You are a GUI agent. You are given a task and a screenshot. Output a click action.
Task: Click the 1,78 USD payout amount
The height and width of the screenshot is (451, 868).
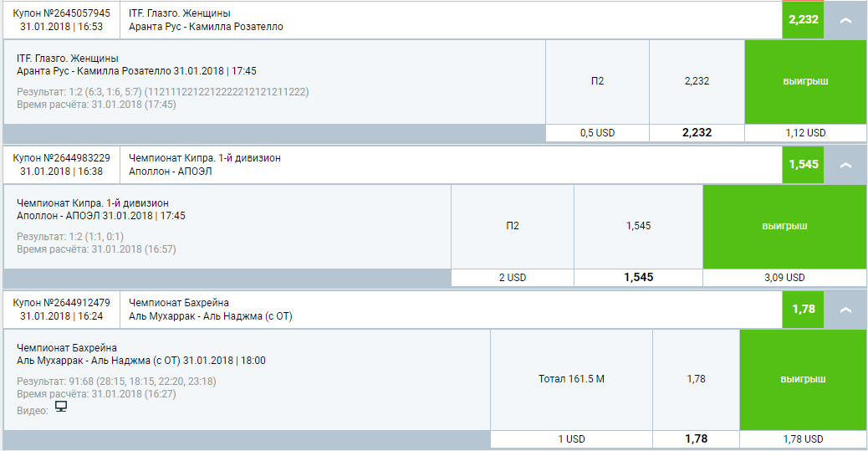(803, 438)
